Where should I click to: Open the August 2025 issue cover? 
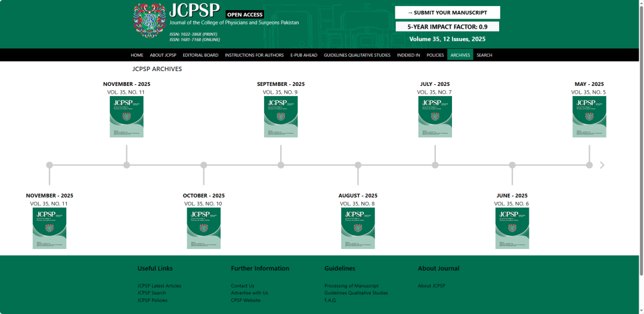tap(358, 228)
